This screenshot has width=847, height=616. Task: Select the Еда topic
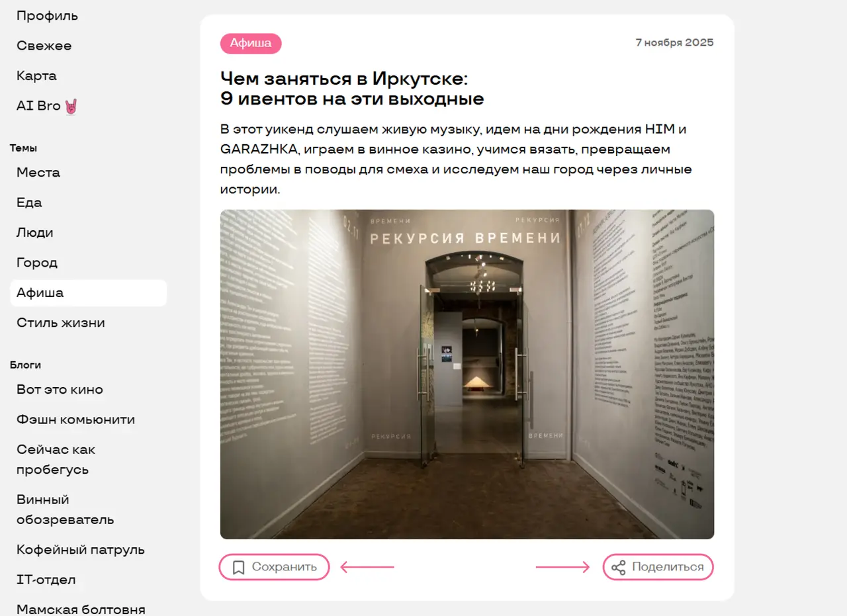click(x=29, y=202)
